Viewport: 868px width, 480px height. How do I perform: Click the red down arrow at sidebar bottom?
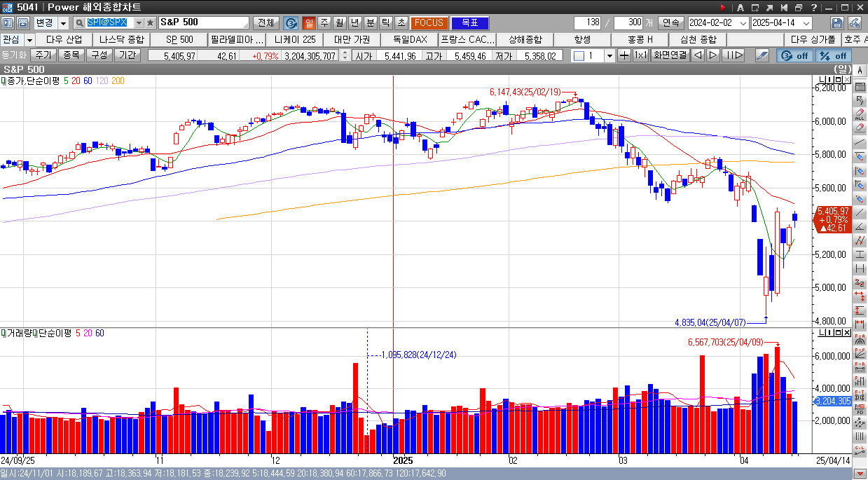pyautogui.click(x=860, y=475)
